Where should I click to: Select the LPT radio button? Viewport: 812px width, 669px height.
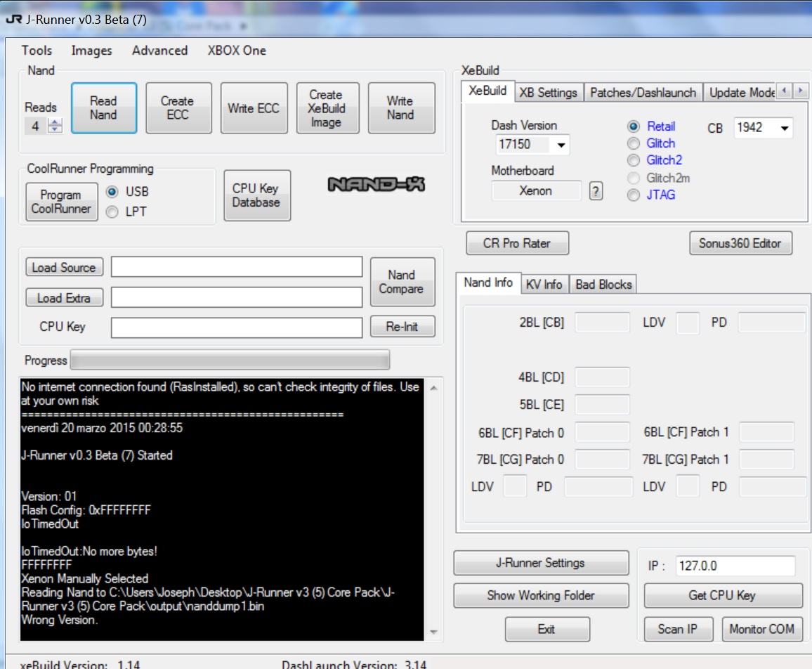(112, 212)
